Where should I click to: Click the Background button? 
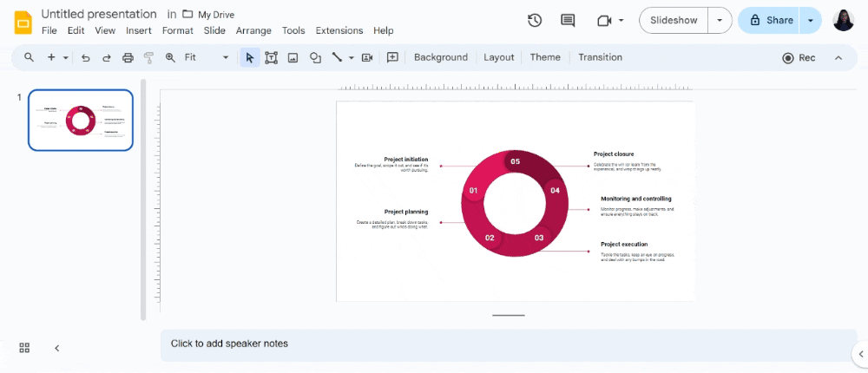[x=441, y=57]
